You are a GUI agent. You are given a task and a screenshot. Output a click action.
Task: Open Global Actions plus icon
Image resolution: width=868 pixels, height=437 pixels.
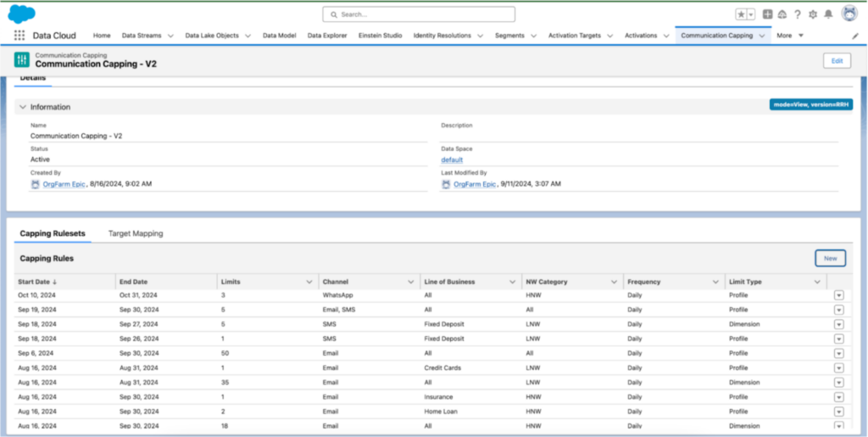767,14
